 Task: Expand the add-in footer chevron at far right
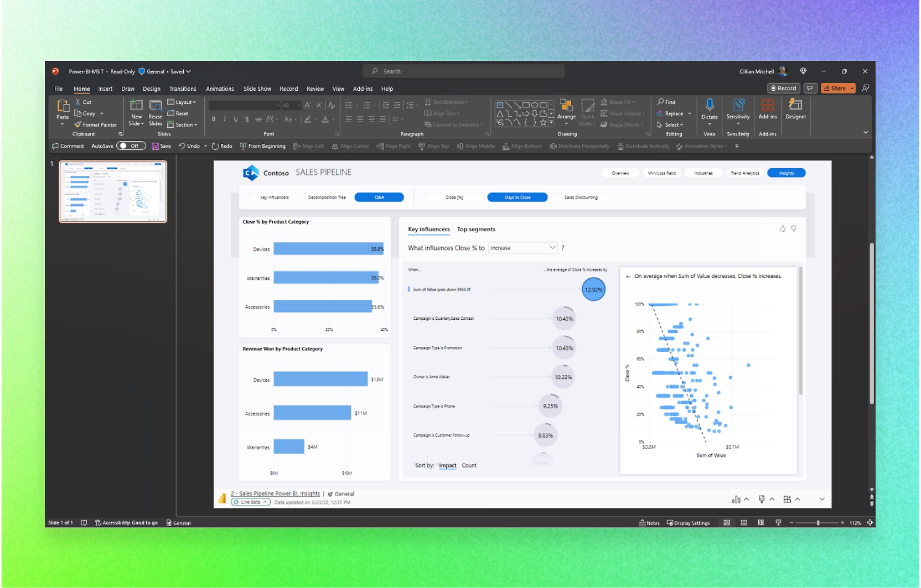click(x=822, y=499)
